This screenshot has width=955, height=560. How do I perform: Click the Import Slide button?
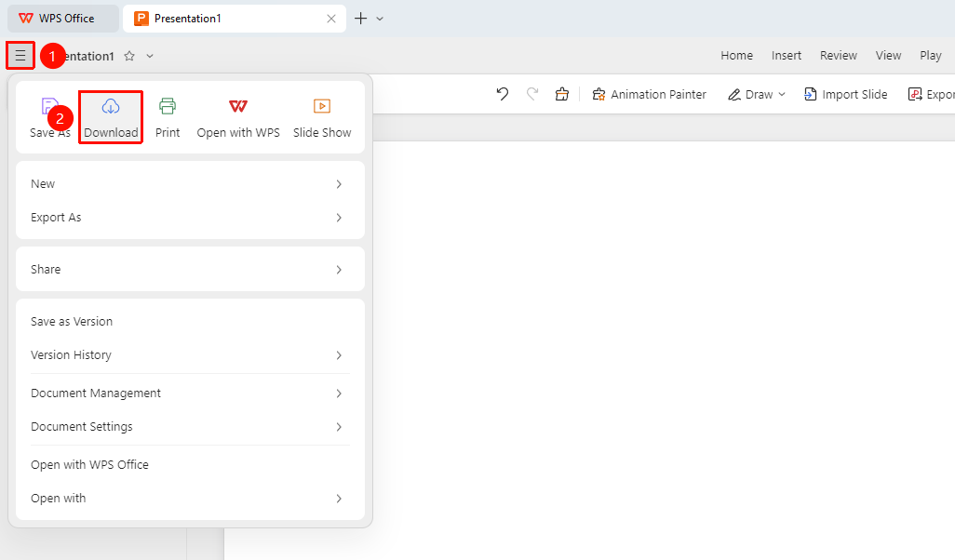tap(845, 94)
